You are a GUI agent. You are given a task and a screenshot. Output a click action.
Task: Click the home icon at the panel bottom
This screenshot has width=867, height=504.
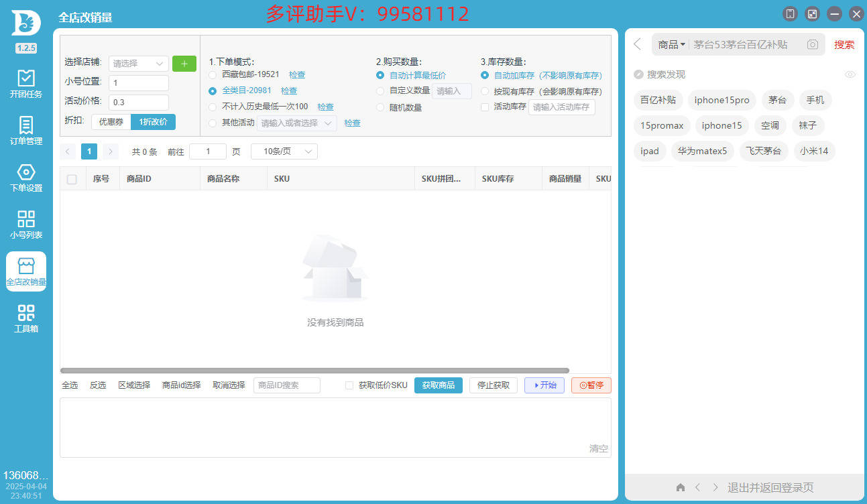coord(680,487)
